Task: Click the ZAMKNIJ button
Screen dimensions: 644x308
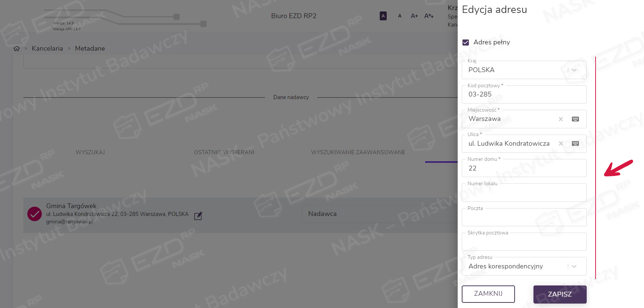Action: 488,294
